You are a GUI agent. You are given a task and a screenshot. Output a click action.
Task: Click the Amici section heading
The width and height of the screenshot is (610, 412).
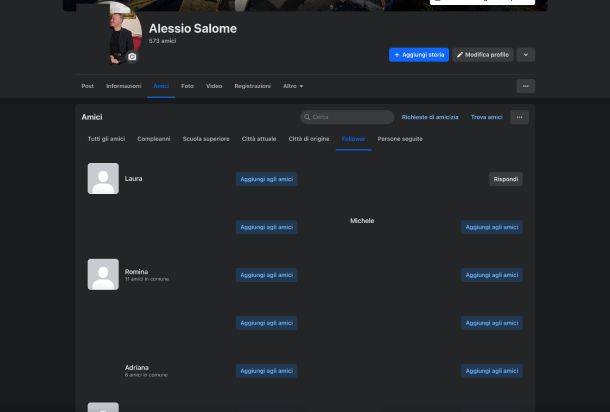92,117
